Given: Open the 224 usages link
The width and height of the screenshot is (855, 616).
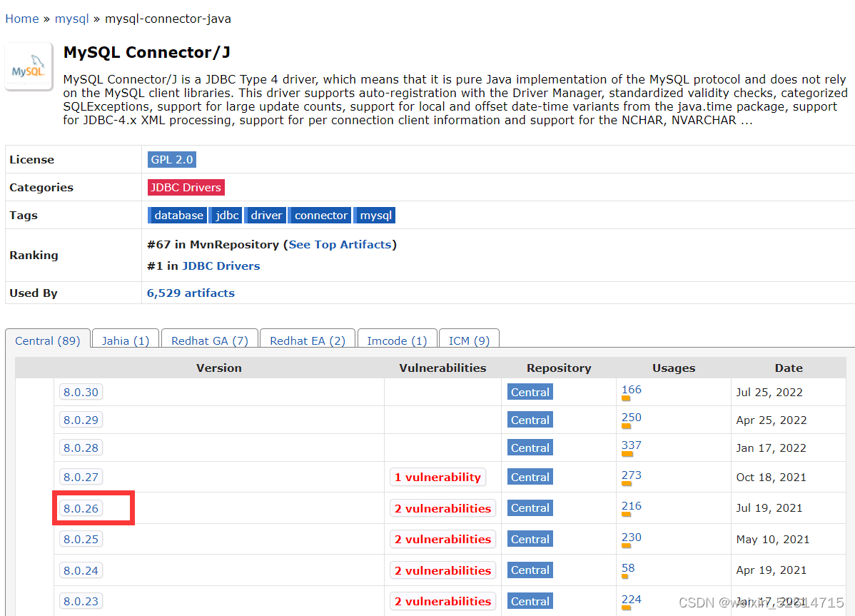Looking at the screenshot, I should pyautogui.click(x=632, y=599).
